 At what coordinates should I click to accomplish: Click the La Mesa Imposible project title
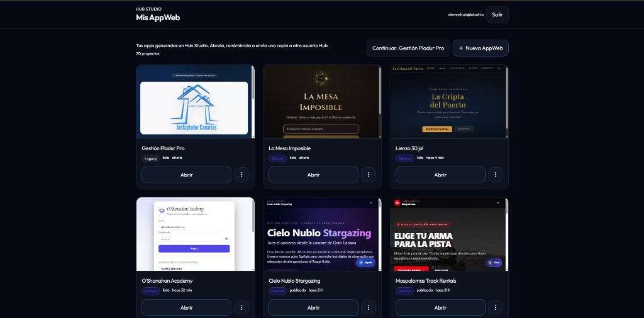pyautogui.click(x=289, y=148)
